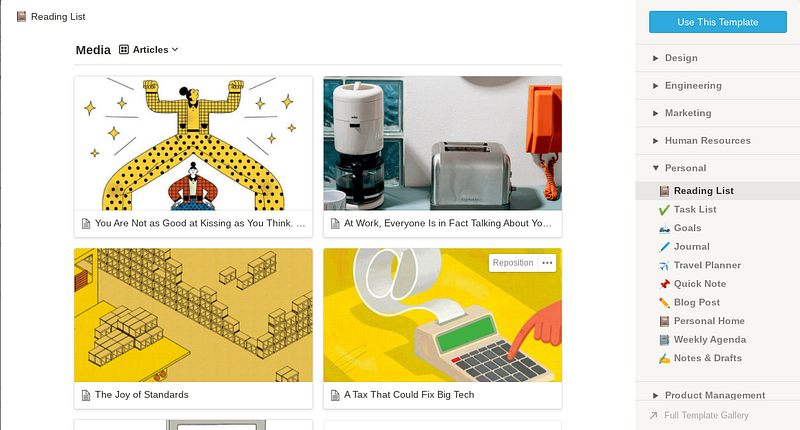Image resolution: width=800 pixels, height=430 pixels.
Task: Click the Quick Note pushpin icon
Action: click(x=664, y=284)
